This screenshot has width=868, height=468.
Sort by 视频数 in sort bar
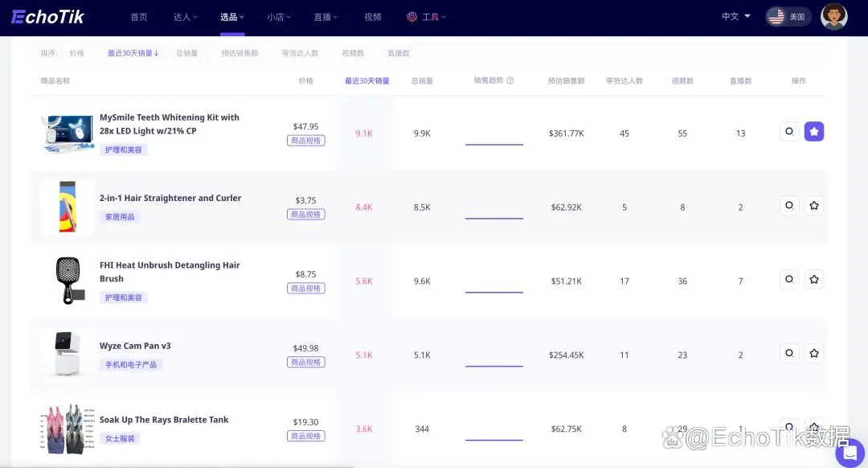(x=353, y=53)
